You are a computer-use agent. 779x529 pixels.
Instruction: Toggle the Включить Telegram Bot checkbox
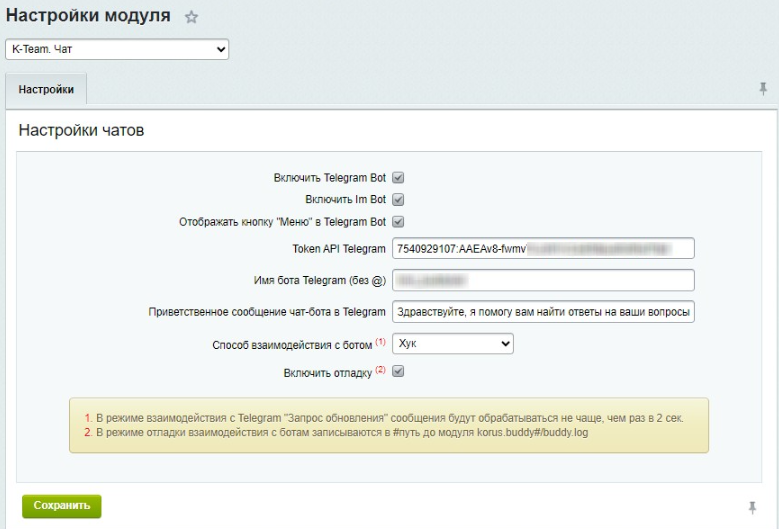[x=398, y=177]
